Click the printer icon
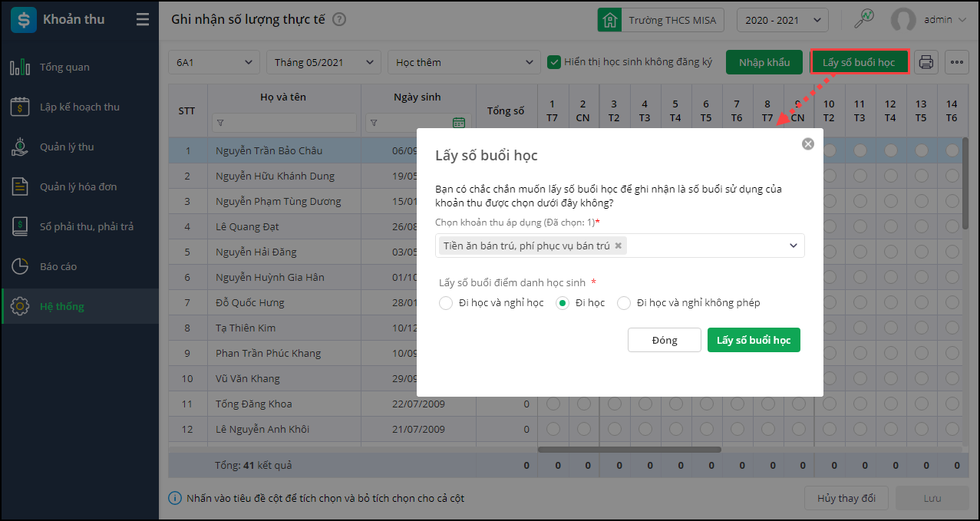Image resolution: width=980 pixels, height=521 pixels. coord(926,62)
